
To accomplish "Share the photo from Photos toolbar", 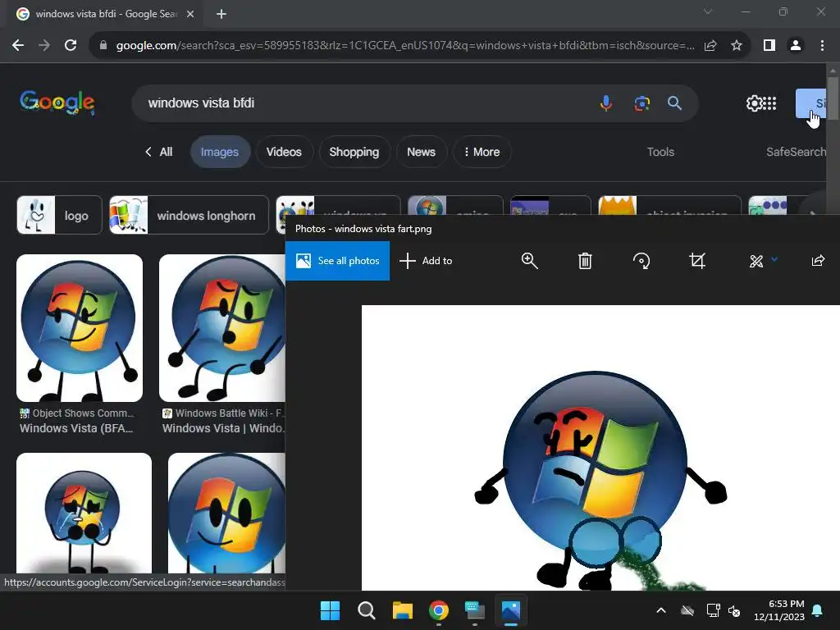I will coord(818,261).
